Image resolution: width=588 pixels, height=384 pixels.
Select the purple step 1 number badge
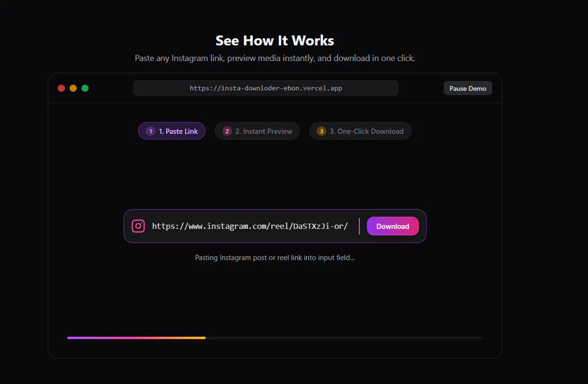(151, 131)
